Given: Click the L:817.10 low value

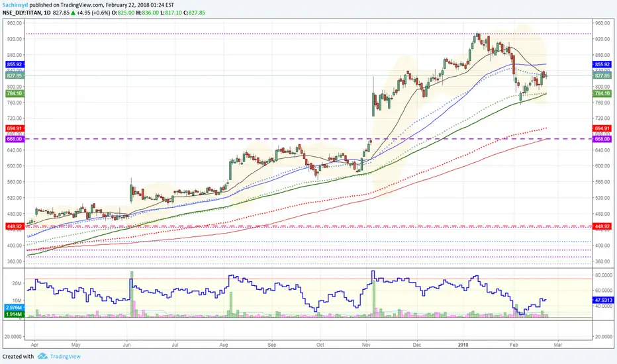Looking at the screenshot, I should pos(171,13).
